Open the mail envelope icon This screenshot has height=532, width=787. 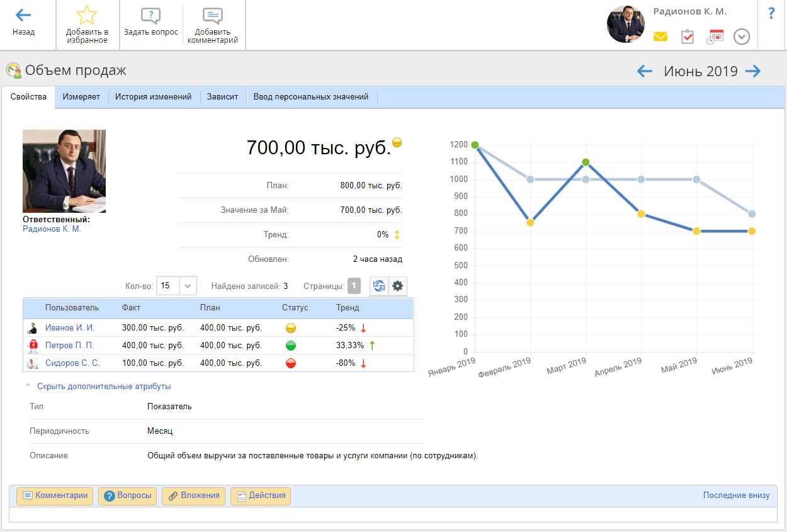(x=660, y=37)
